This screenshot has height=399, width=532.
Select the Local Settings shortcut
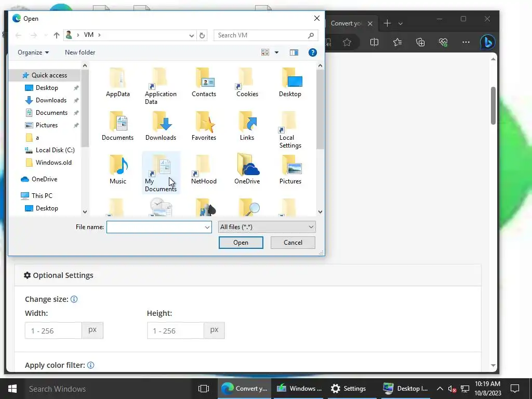click(x=290, y=130)
